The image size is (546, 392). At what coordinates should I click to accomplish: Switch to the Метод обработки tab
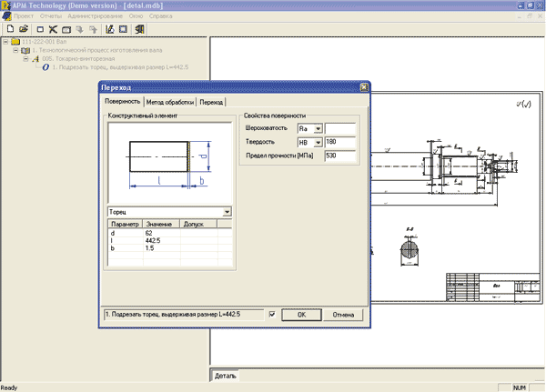[169, 103]
